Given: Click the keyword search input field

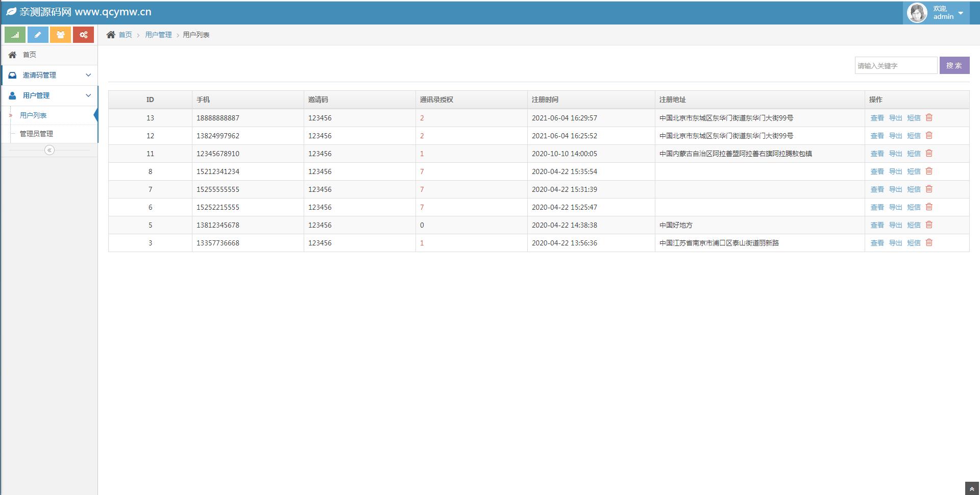Looking at the screenshot, I should click(x=896, y=65).
